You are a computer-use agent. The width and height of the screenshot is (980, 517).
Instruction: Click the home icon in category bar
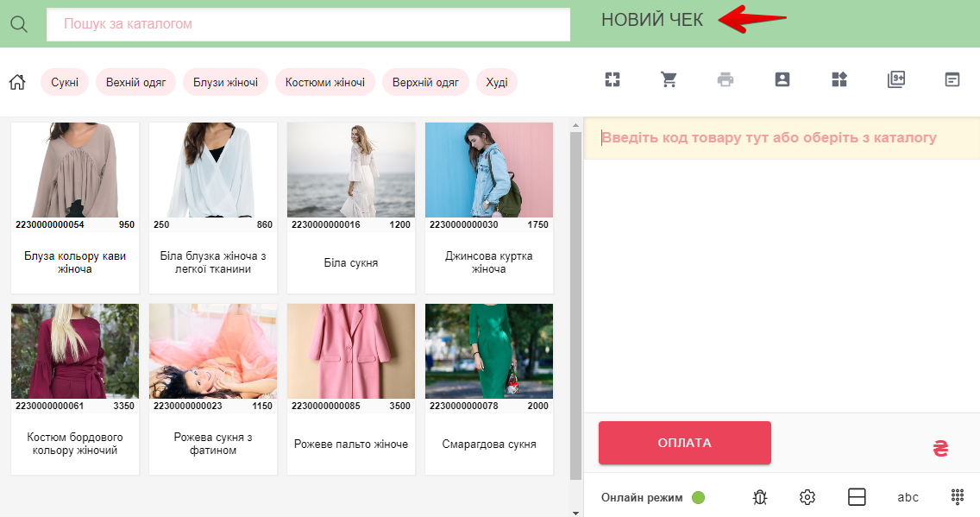pos(16,82)
